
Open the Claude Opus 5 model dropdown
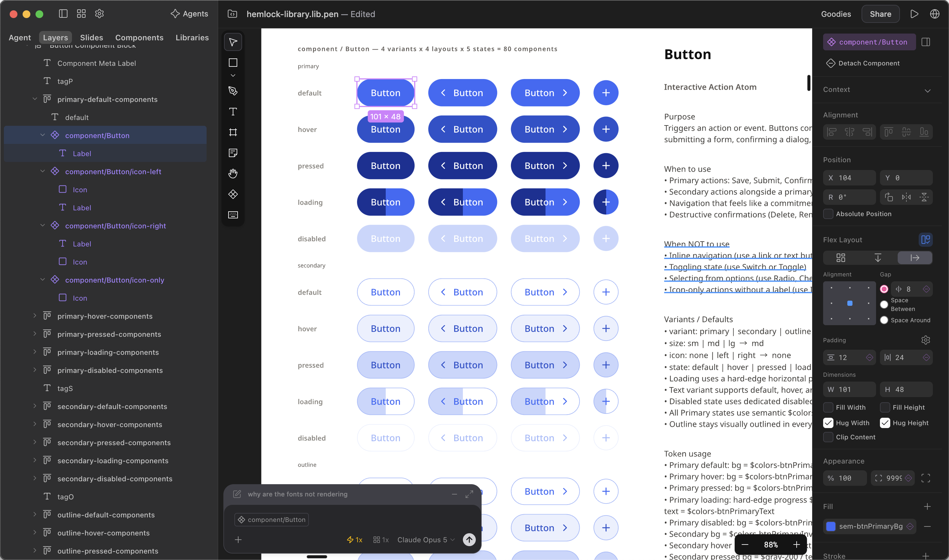(426, 540)
